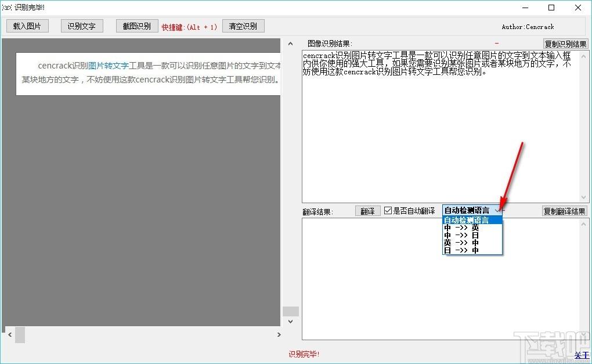The height and width of the screenshot is (364, 592).
Task: Click the 翻译结果: label
Action: coord(317,212)
